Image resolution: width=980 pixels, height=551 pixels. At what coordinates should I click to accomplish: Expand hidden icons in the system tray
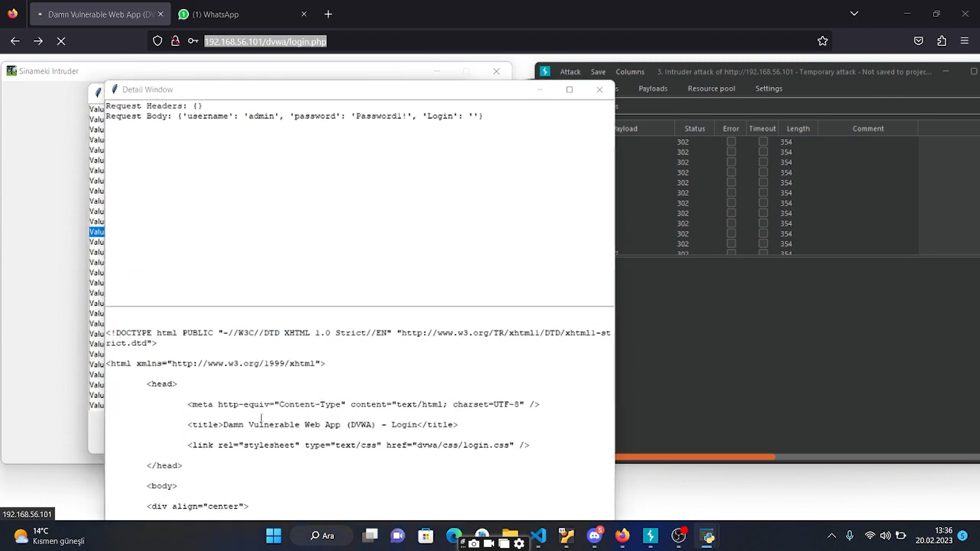click(831, 536)
